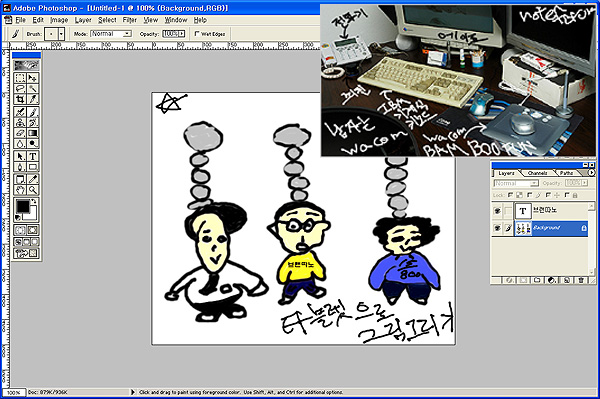
Task: Enable the Wet Edges checkbox
Action: (x=197, y=34)
